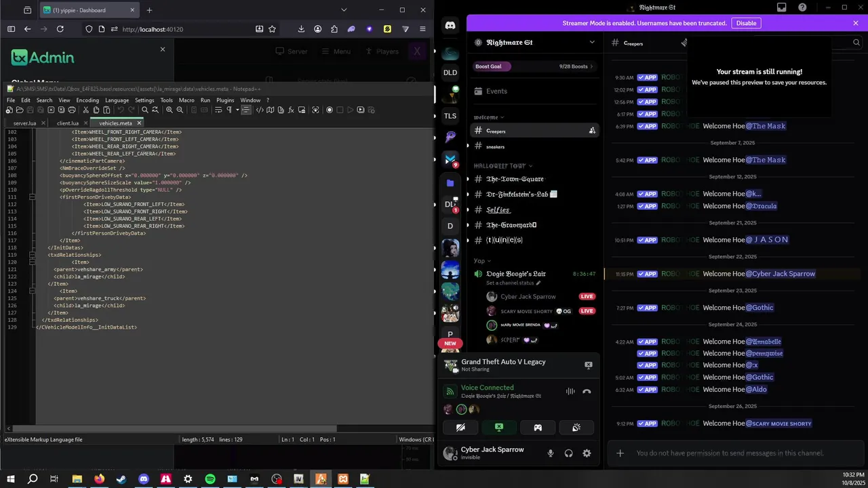Reload the txAdmin browser page

coord(60,29)
